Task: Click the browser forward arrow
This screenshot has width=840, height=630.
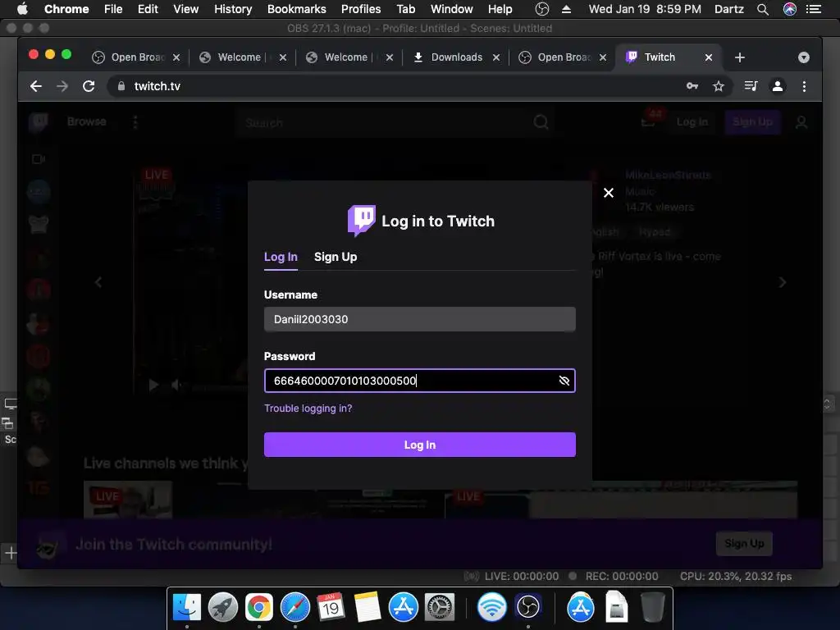Action: tap(62, 86)
